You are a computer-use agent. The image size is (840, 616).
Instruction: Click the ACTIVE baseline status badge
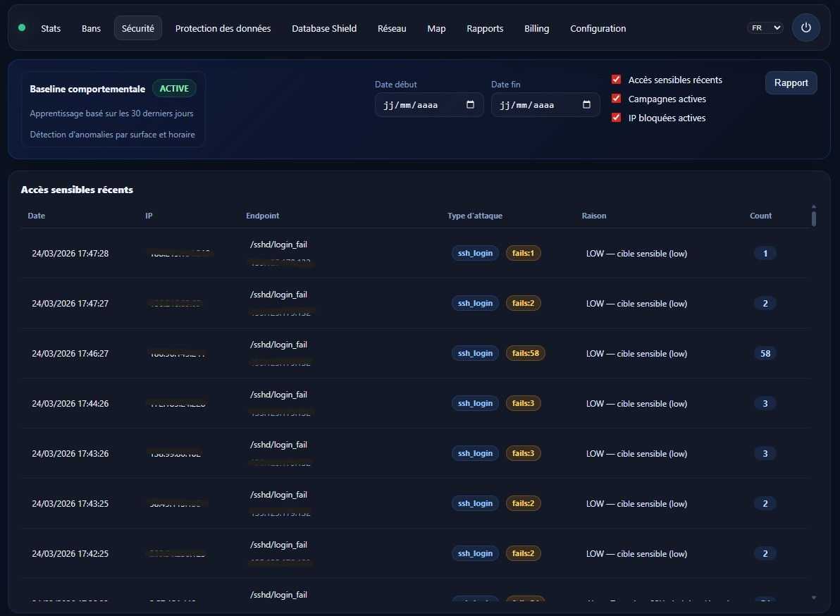[174, 89]
